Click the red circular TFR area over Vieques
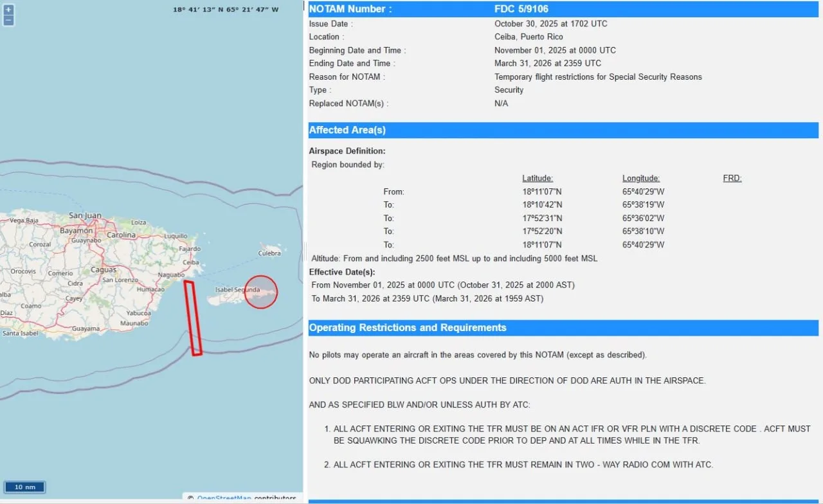The width and height of the screenshot is (823, 504). coord(260,291)
